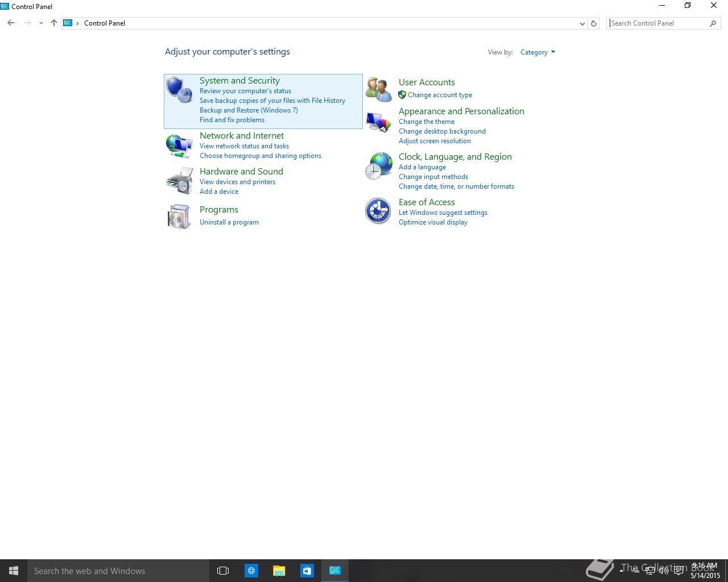Open File Explorer from the taskbar

click(x=279, y=571)
